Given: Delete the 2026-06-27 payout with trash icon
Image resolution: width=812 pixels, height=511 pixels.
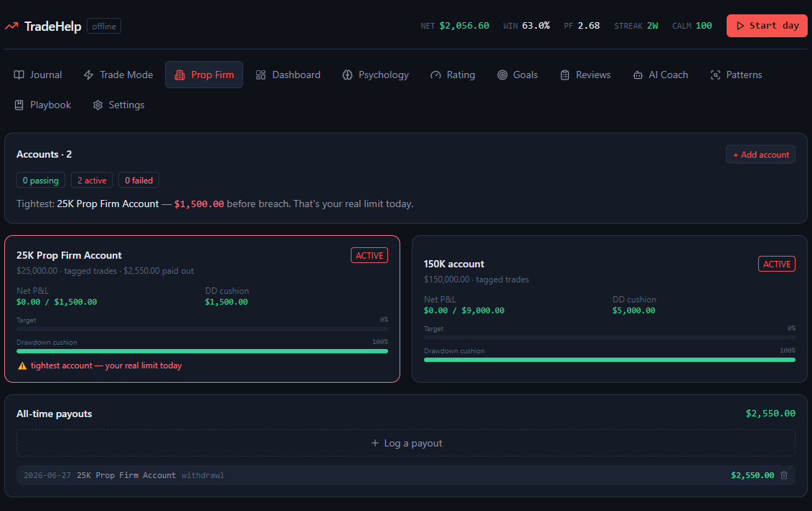Looking at the screenshot, I should pos(784,474).
